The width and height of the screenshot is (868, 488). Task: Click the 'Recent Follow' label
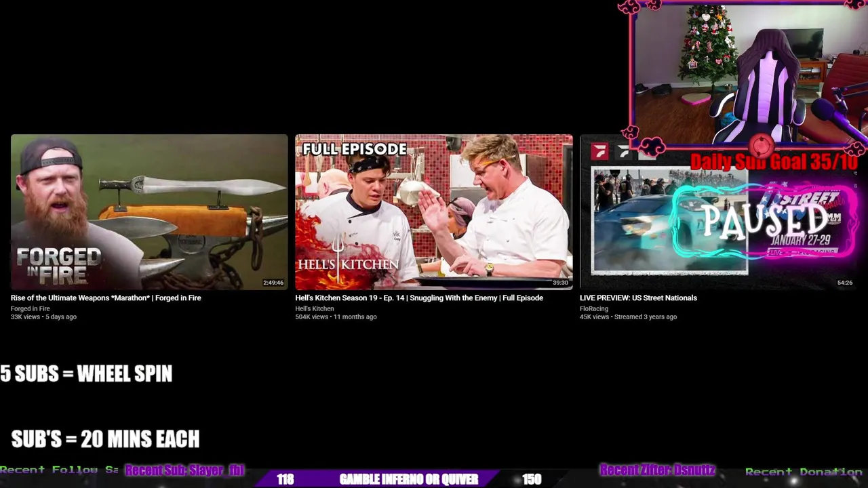click(x=59, y=470)
